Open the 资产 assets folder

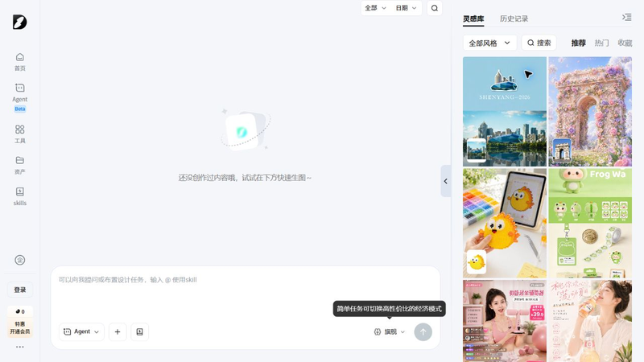pos(19,165)
